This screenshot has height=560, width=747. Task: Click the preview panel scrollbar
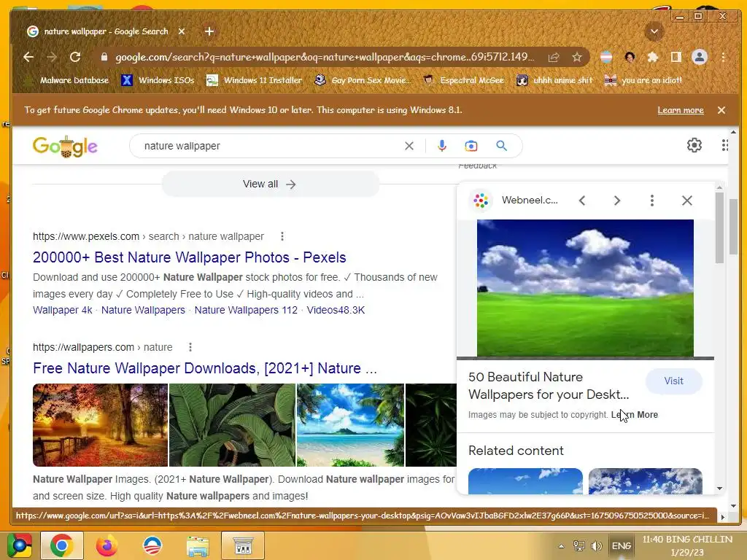(x=719, y=227)
